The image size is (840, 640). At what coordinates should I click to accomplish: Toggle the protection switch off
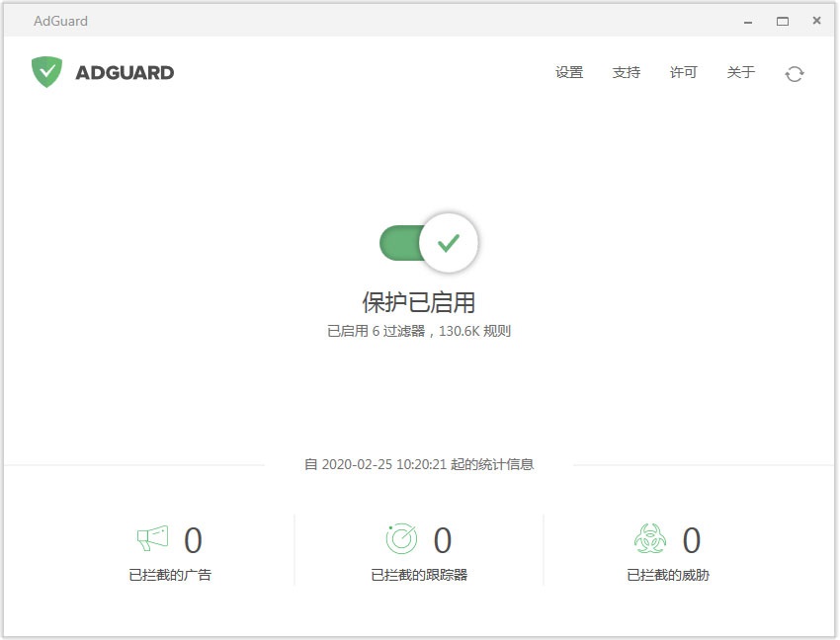click(429, 243)
